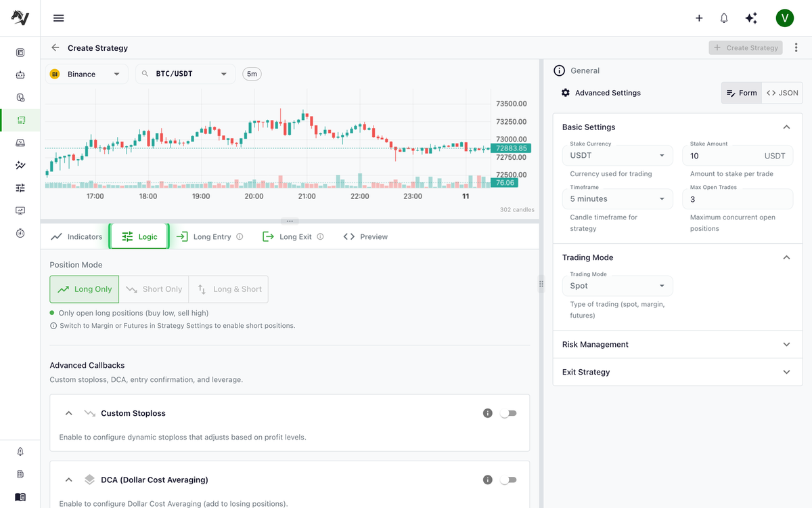Click the '302 candles' text
This screenshot has height=508, width=812.
pyautogui.click(x=517, y=210)
